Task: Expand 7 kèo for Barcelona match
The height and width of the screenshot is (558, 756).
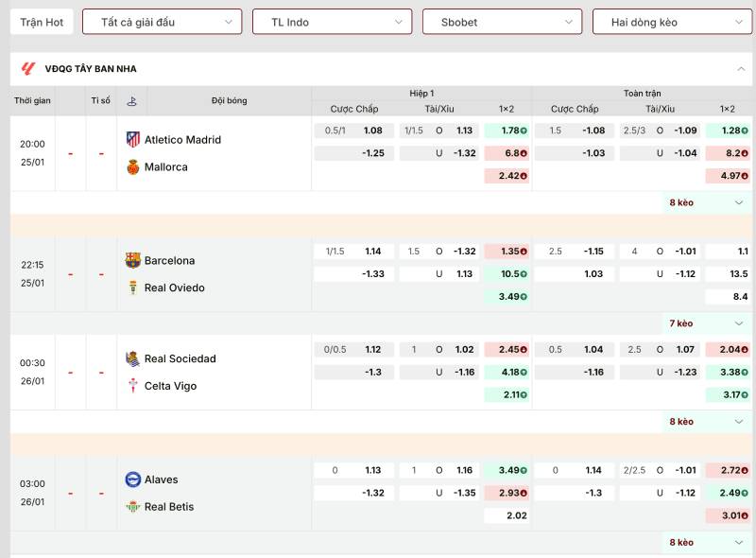Action: click(706, 323)
